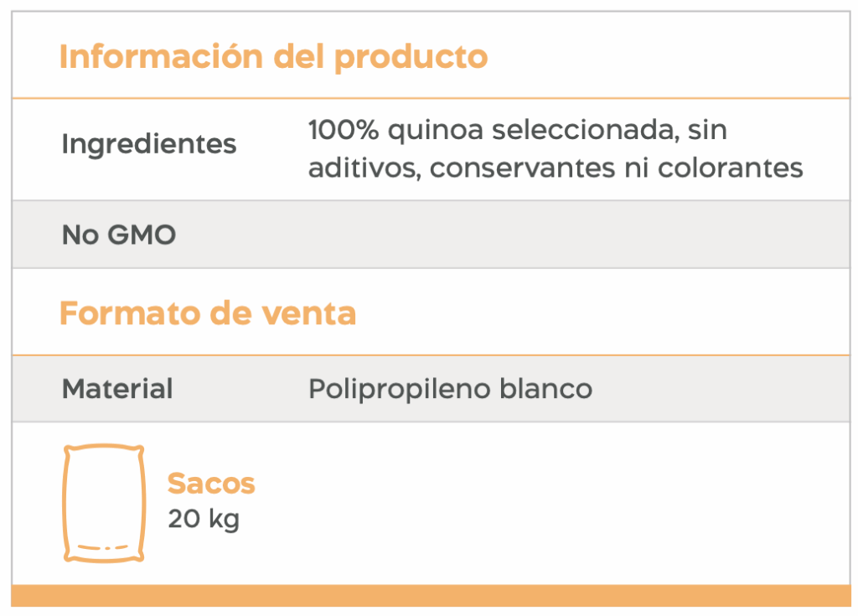Click the sack packaging icon
This screenshot has height=616, width=858.
point(104,502)
